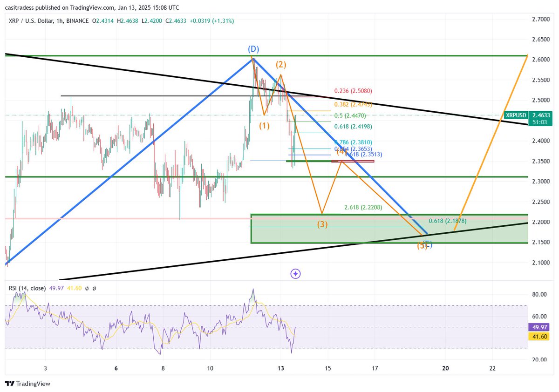Click date 13 on the time axis
559x392 pixels.
coord(280,368)
